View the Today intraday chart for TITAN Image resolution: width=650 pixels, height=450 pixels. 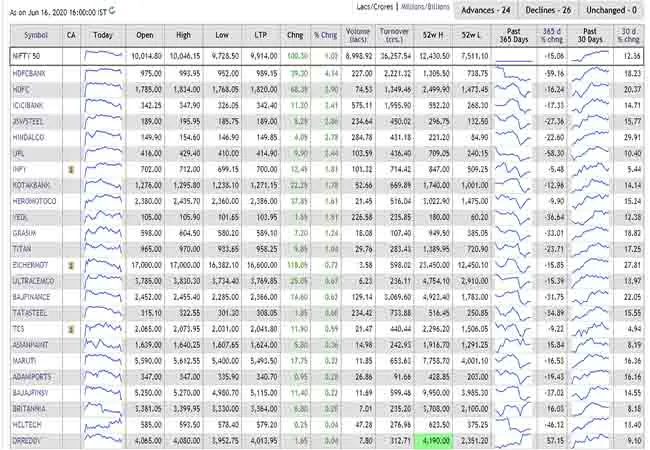(103, 249)
